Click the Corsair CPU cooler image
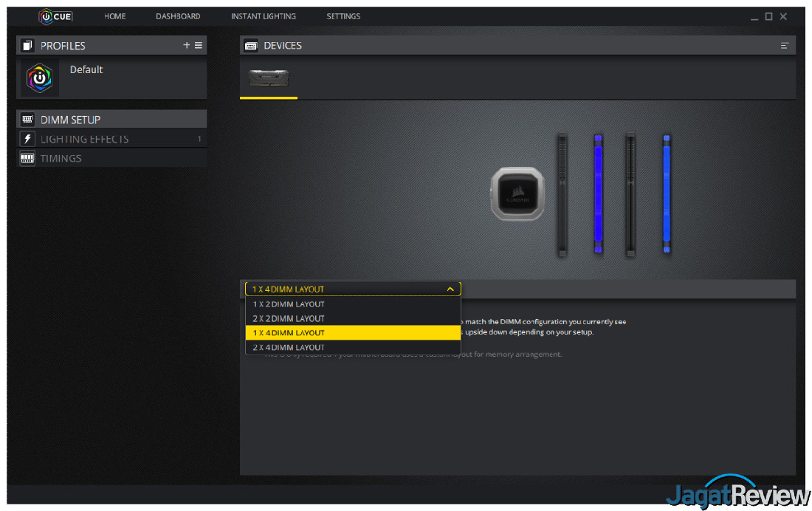 pos(517,193)
